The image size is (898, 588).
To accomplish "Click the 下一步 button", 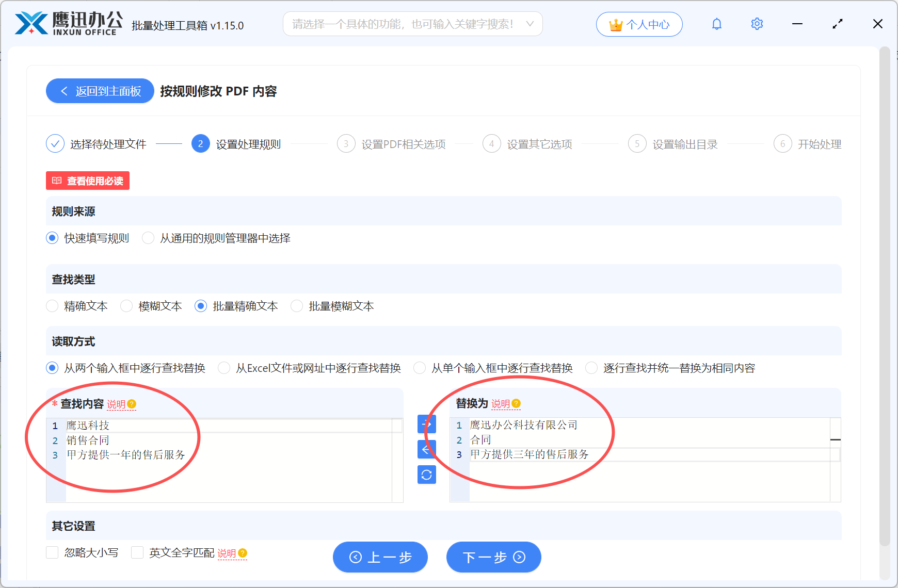I will pos(493,557).
